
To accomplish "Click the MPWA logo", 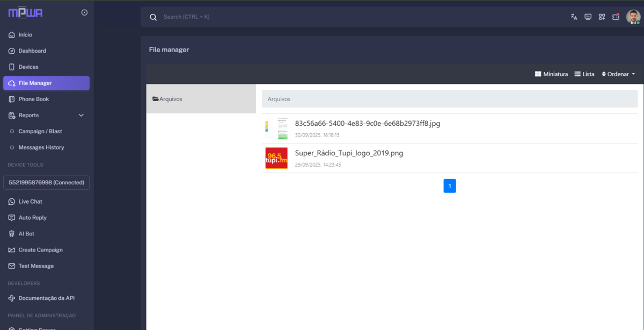I will pos(25,13).
